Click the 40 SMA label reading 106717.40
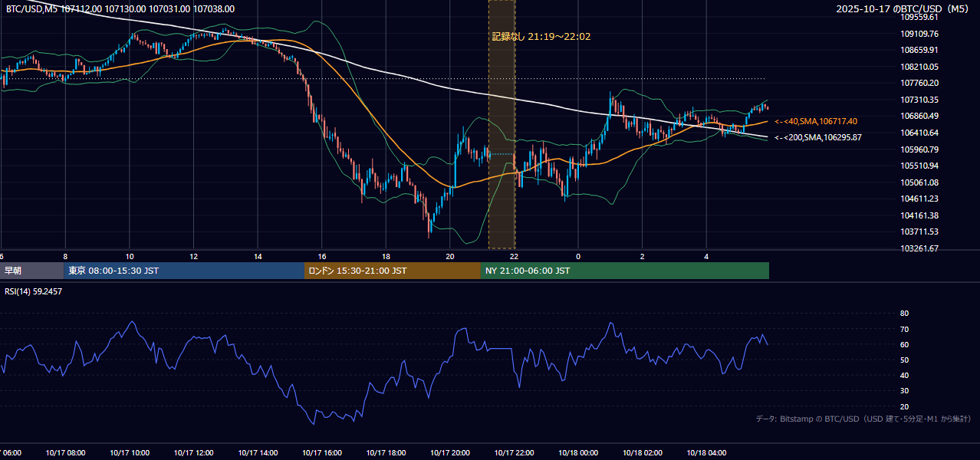980x460 pixels. point(816,121)
